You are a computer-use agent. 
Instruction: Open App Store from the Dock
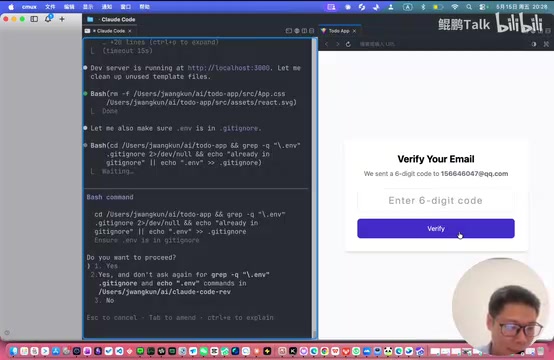point(56,351)
